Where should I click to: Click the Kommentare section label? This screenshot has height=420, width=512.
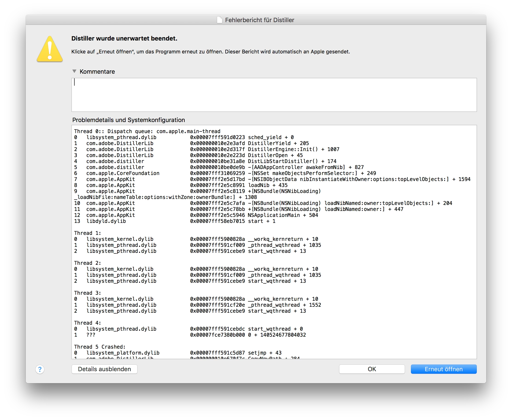coord(97,72)
